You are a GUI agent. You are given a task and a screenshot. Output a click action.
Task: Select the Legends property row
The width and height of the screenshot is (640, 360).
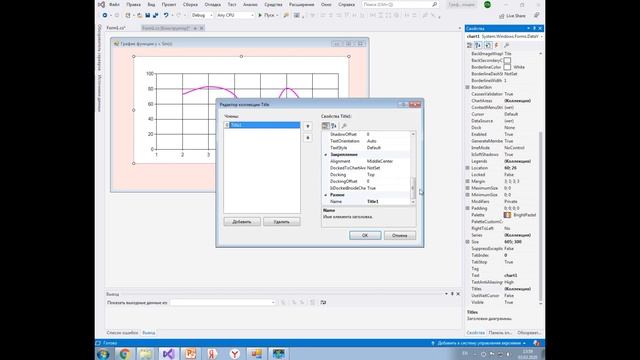tap(502, 161)
